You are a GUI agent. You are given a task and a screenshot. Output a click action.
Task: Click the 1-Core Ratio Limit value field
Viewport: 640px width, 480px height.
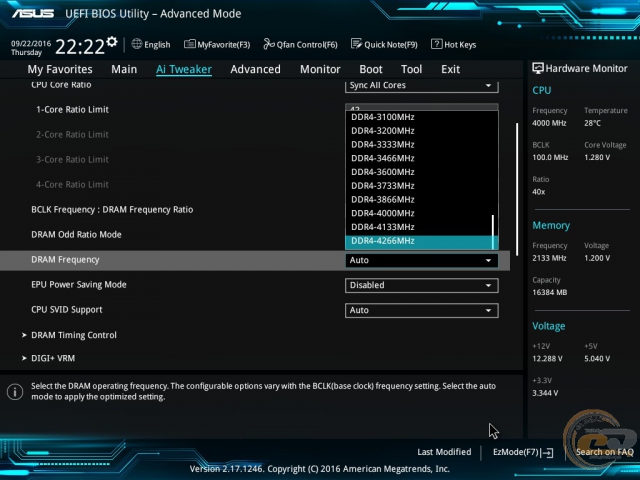click(422, 107)
